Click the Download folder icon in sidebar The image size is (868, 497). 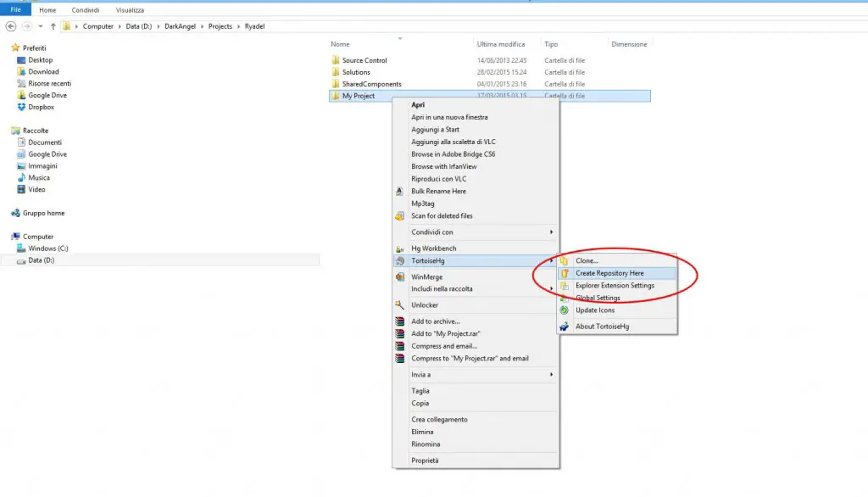tap(21, 71)
